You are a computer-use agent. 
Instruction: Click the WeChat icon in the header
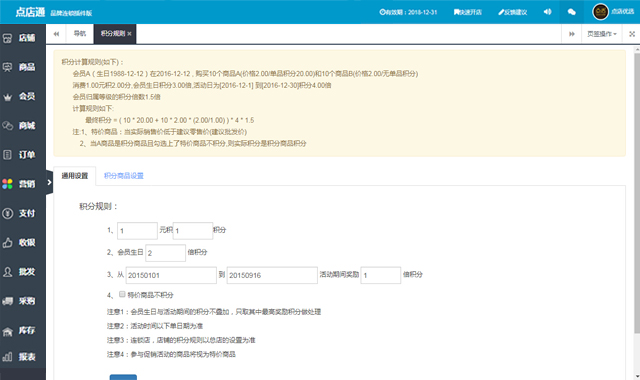click(x=572, y=12)
